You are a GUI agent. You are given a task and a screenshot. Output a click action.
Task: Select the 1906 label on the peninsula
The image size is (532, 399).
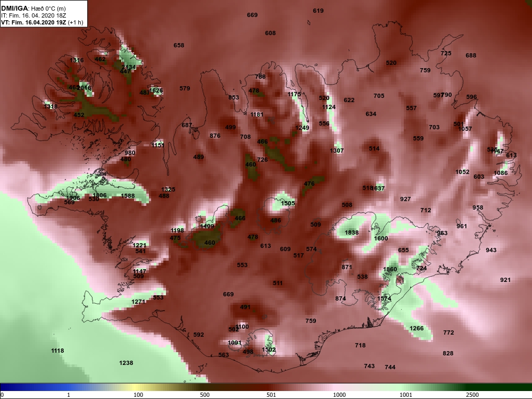click(x=73, y=198)
